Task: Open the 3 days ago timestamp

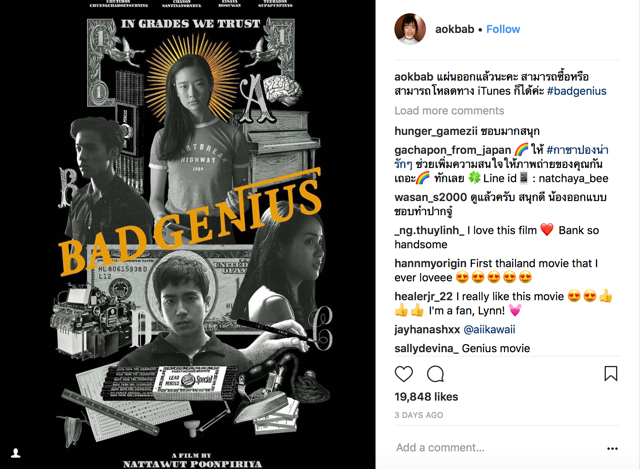Action: [x=418, y=415]
